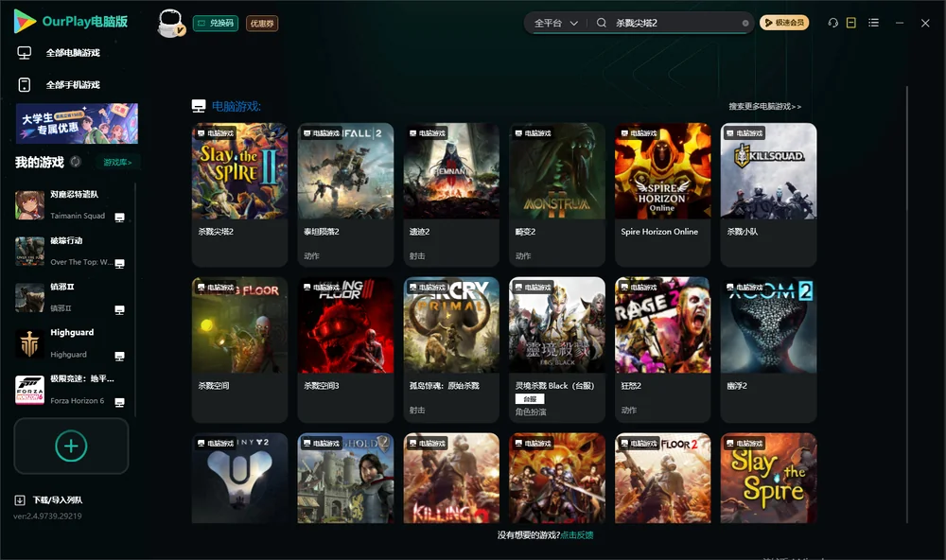
Task: Open the user avatar profile icon
Action: coord(170,23)
